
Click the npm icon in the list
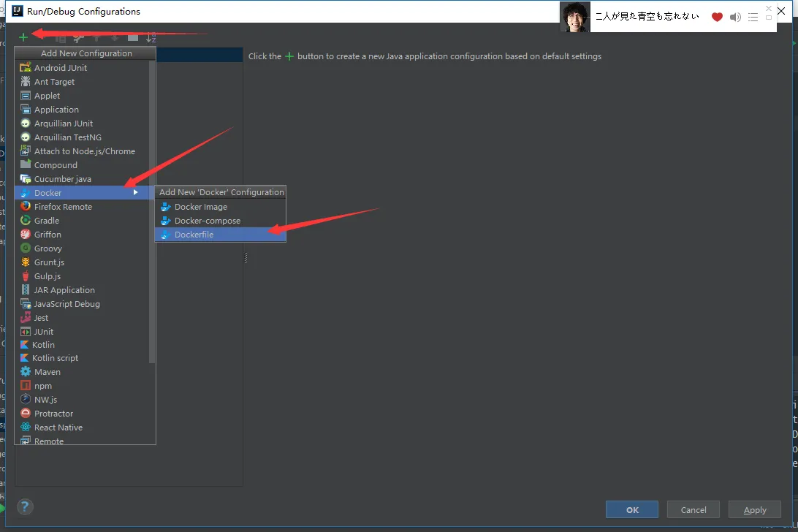(26, 385)
